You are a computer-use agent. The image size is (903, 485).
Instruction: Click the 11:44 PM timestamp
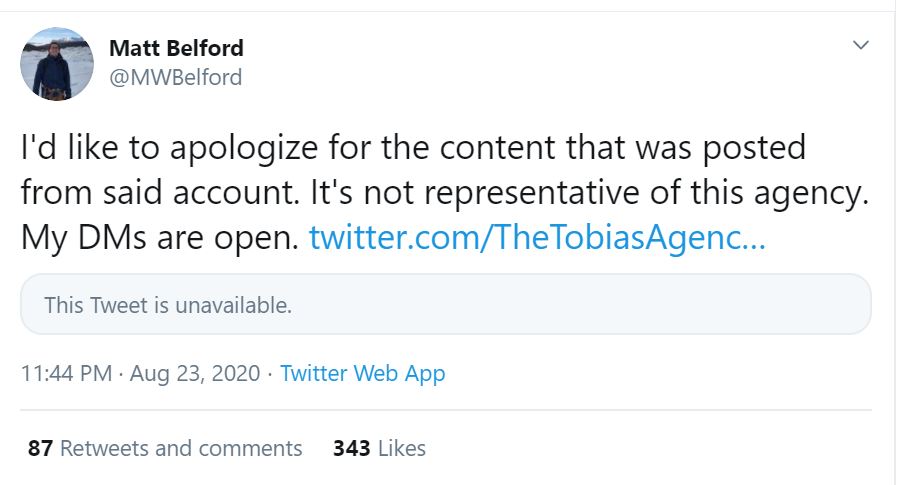pyautogui.click(x=65, y=374)
